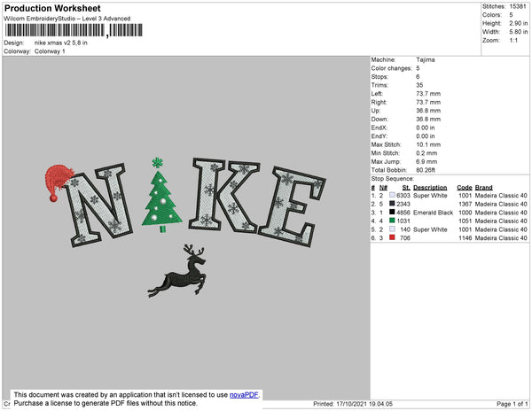The image size is (532, 411).
Task: Click the Zoom value "1:1"
Action: pos(513,41)
